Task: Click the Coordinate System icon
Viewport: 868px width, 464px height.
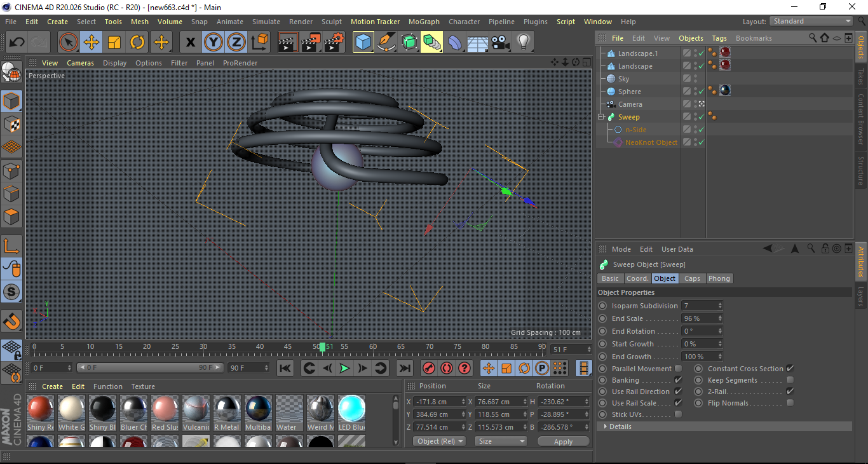Action: tap(259, 43)
